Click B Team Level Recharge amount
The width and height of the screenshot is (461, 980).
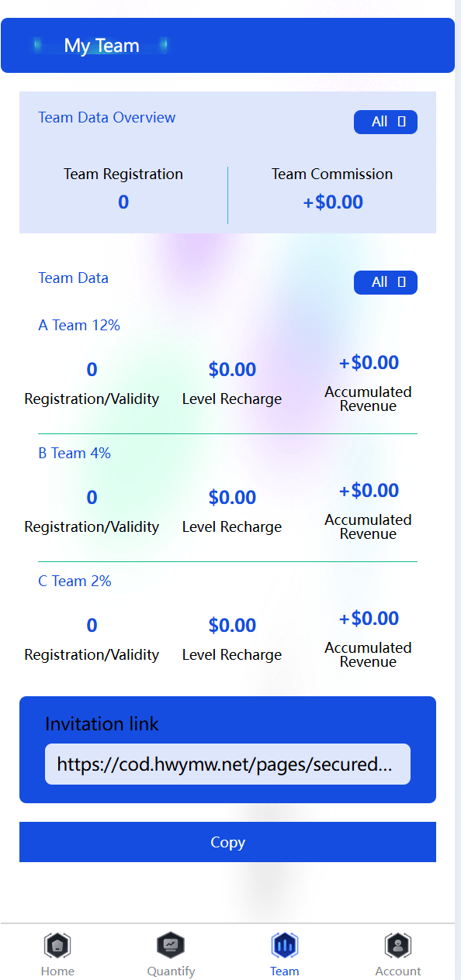coord(232,498)
